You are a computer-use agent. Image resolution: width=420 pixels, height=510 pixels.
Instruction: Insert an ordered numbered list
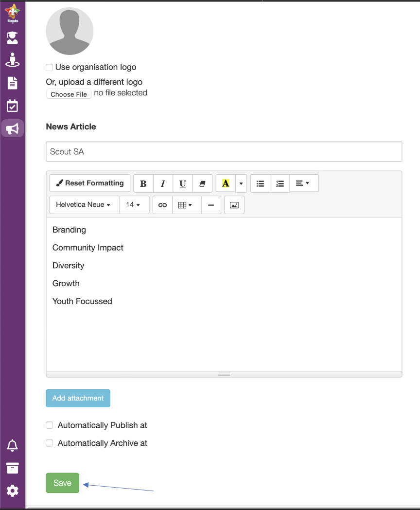(280, 183)
